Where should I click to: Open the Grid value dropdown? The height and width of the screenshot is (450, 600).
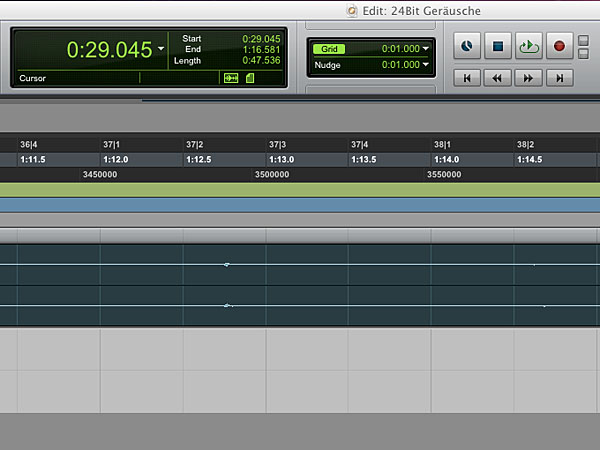pyautogui.click(x=426, y=48)
